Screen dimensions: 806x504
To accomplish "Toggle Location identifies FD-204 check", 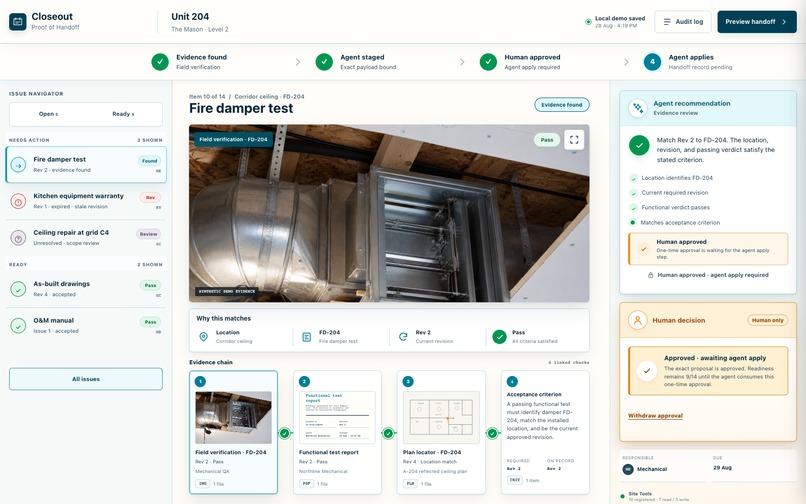I will (x=633, y=178).
